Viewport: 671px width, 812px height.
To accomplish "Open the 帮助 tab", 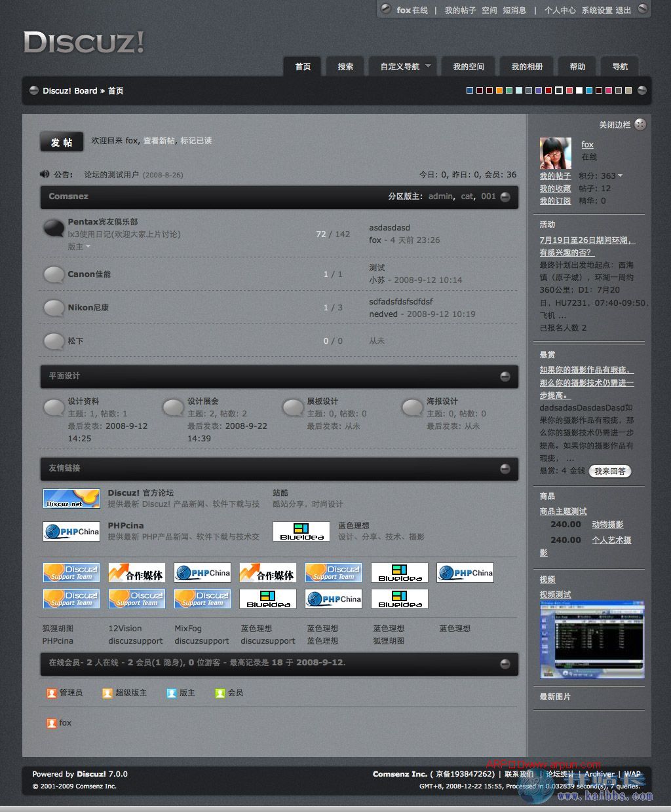I will [577, 66].
